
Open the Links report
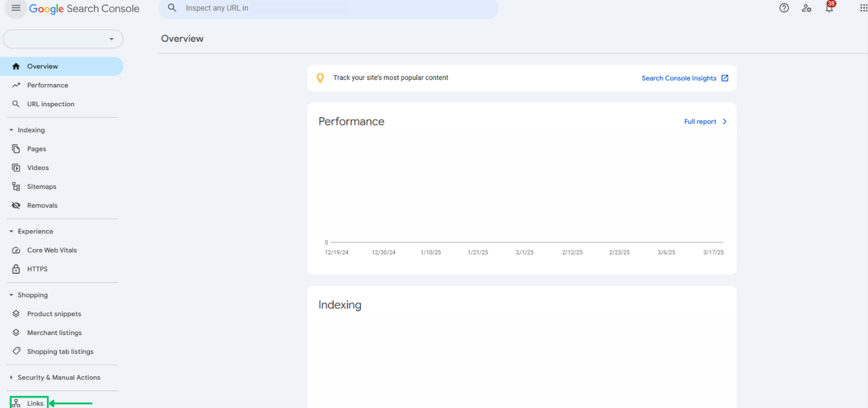[35, 403]
